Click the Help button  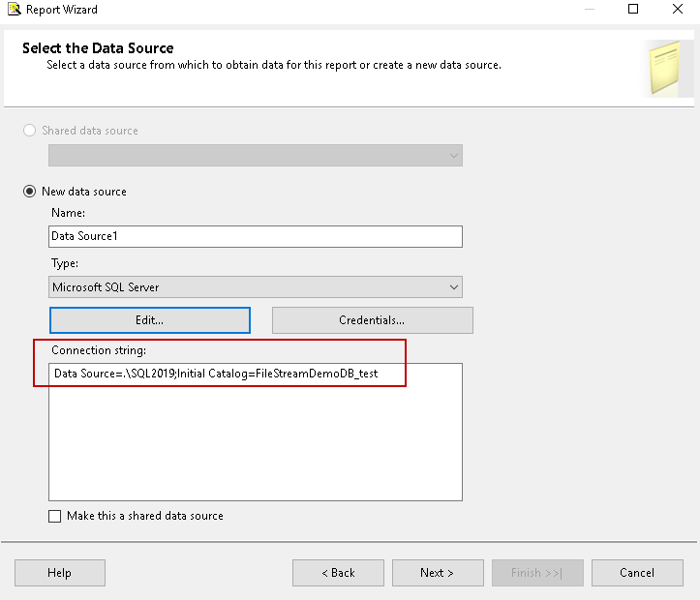[x=59, y=573]
